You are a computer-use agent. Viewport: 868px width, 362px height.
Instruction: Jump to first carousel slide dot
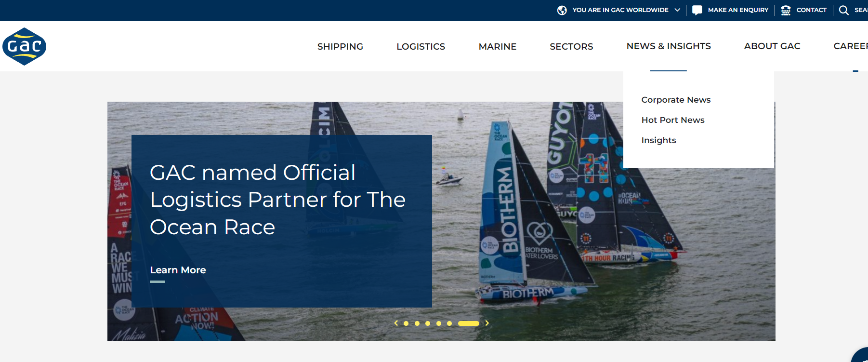[406, 323]
